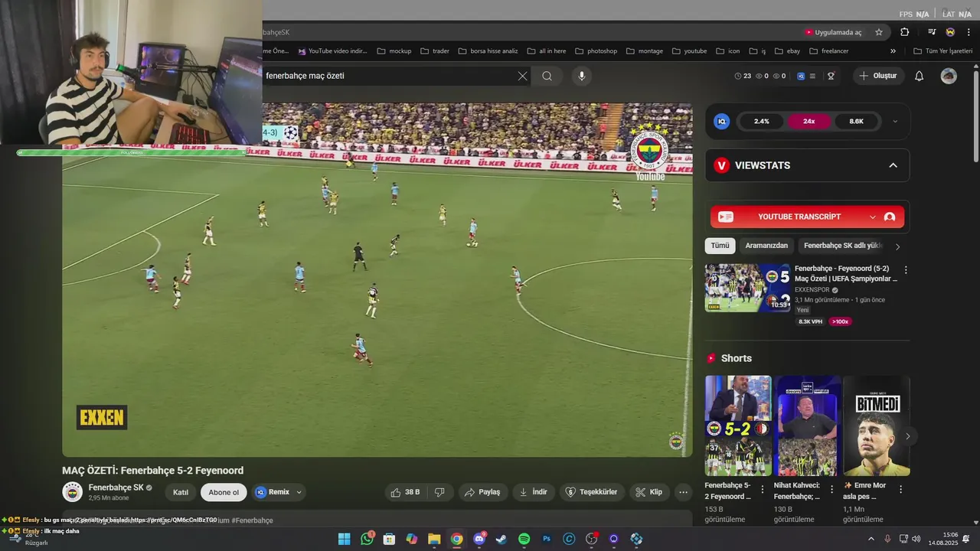Screen dimensions: 980x551
Task: Open the montage bookmark folder
Action: 644,51
